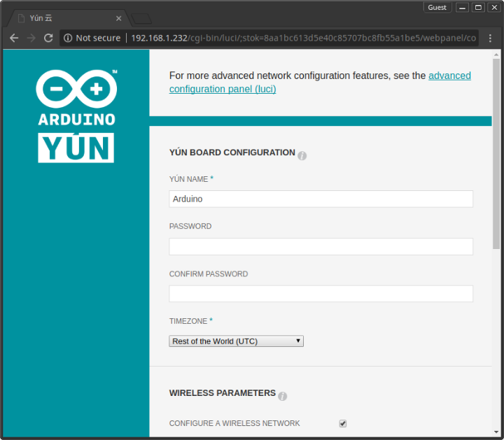
Task: Click the Guest profile button
Action: (437, 8)
